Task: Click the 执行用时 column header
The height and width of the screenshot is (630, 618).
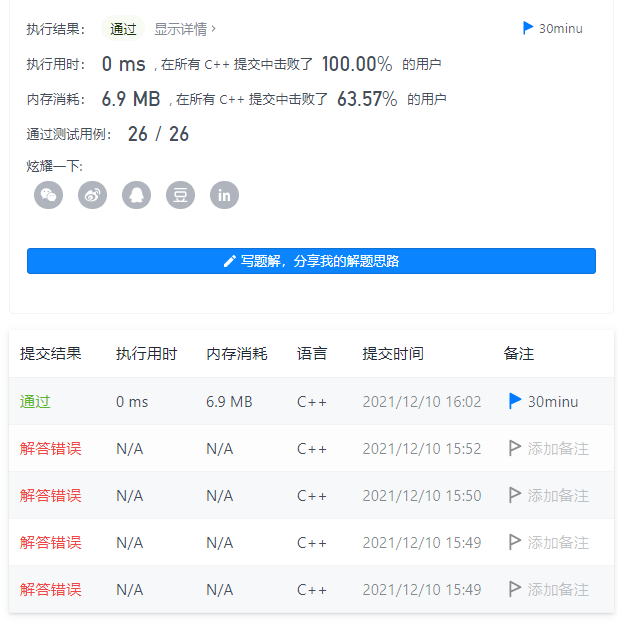Action: [147, 354]
